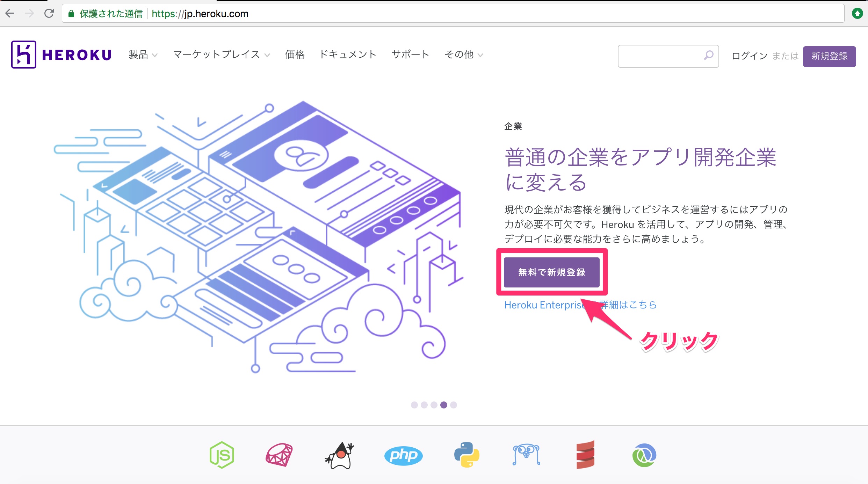This screenshot has width=868, height=484.
Task: Click the 保護された通信 security label
Action: (x=111, y=14)
